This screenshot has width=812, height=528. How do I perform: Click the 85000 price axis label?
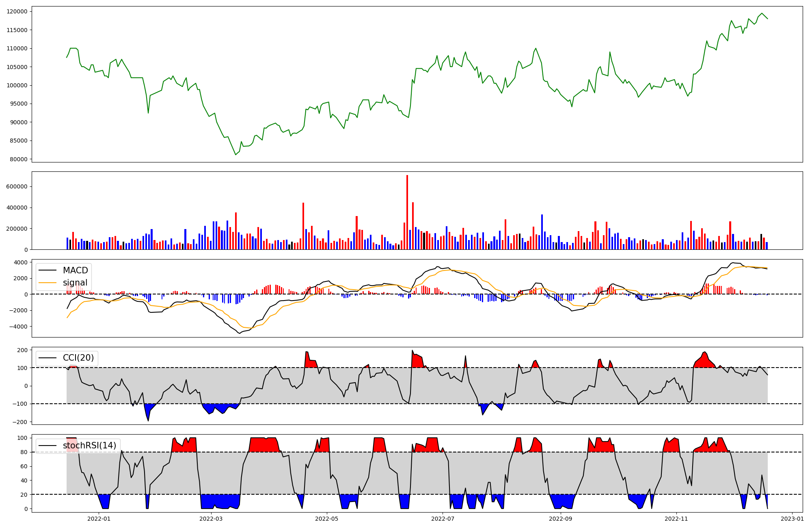[x=19, y=141]
